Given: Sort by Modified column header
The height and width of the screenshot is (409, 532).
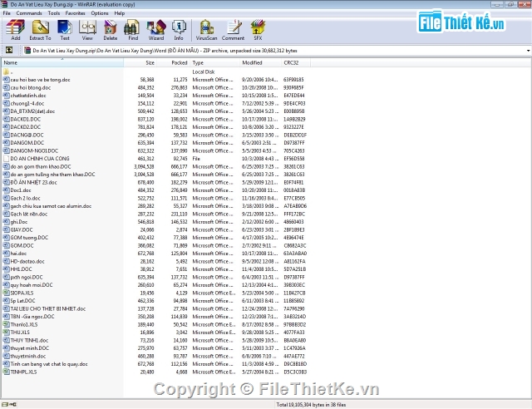Looking at the screenshot, I should click(x=260, y=63).
